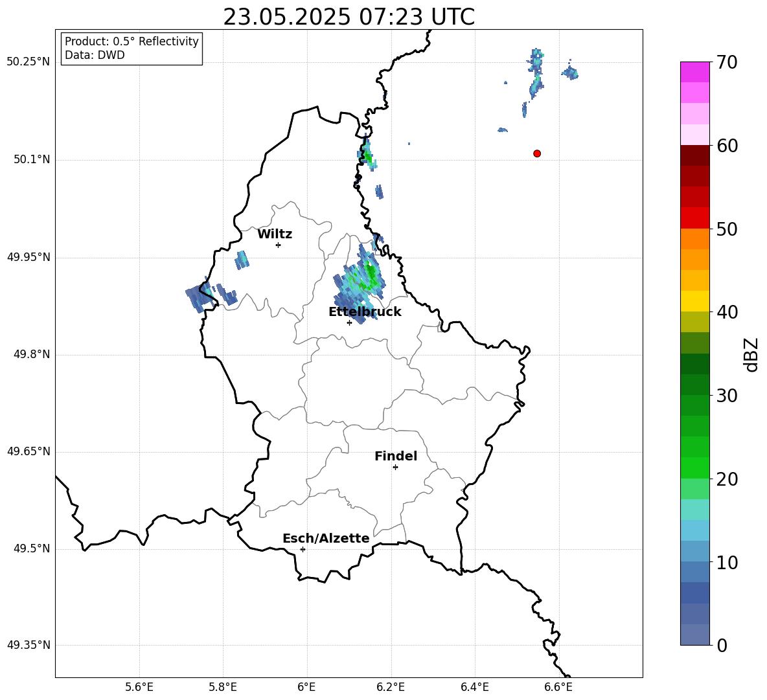
Task: Click the Findel station cross marker
Action: click(x=395, y=468)
